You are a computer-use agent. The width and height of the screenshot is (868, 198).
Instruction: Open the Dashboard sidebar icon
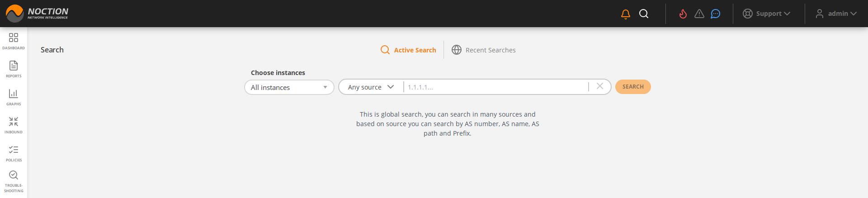click(x=14, y=41)
